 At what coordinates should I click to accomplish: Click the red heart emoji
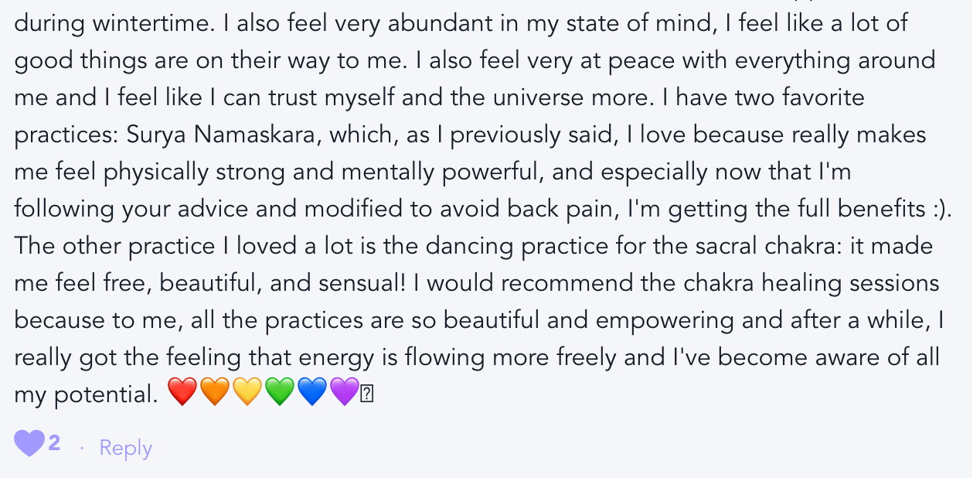[182, 394]
